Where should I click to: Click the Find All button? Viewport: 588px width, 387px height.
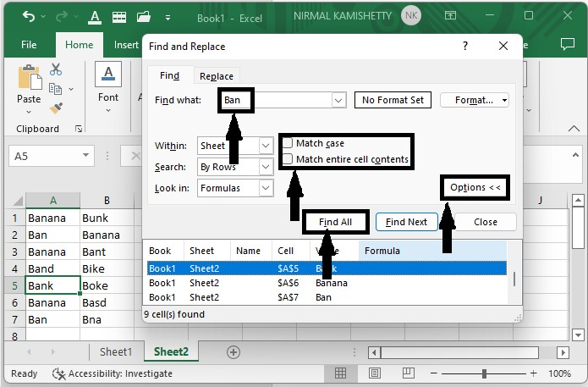[335, 222]
